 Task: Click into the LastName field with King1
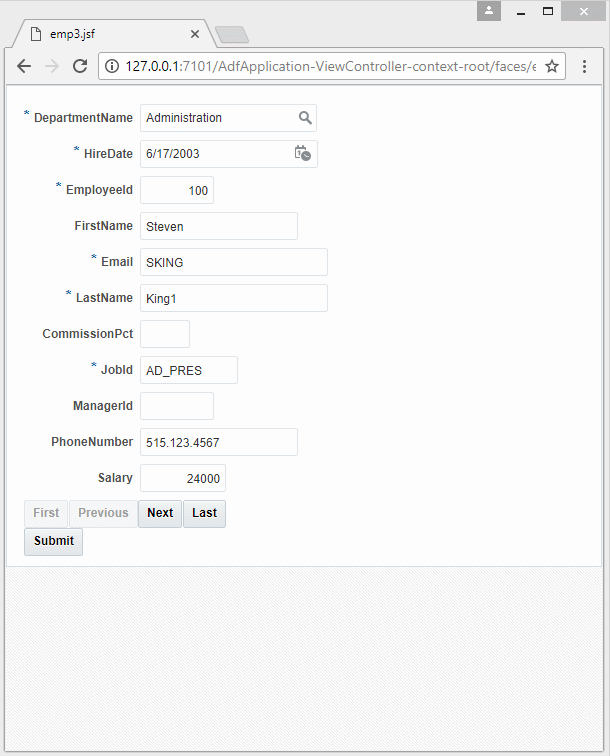[234, 298]
